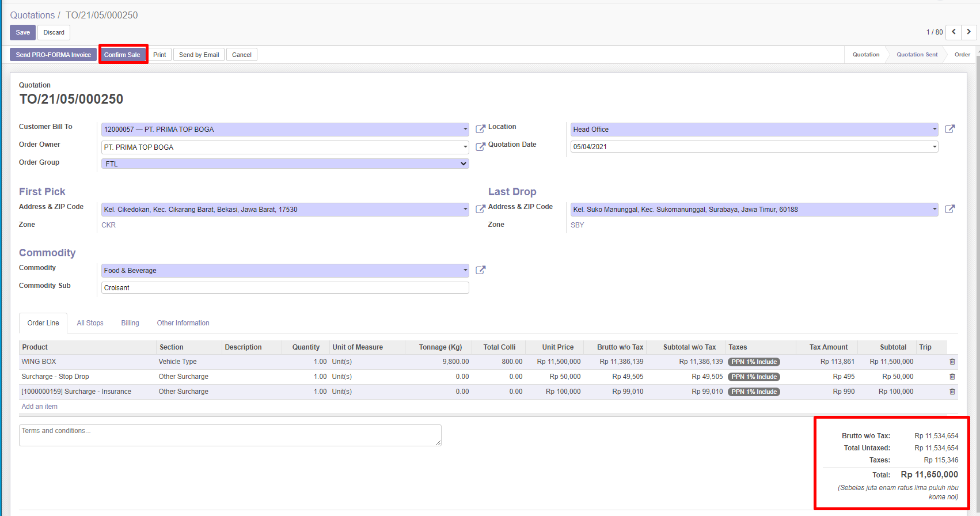Go to next record arrow
Screen dimensions: 980x516
pos(969,32)
